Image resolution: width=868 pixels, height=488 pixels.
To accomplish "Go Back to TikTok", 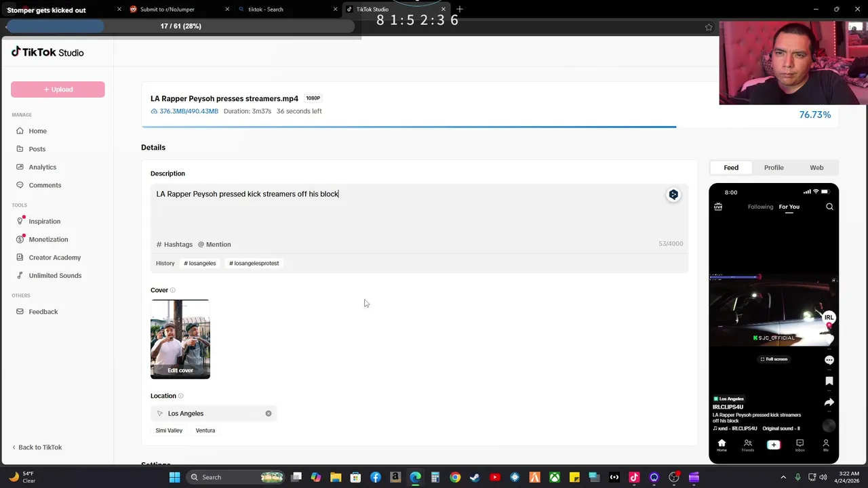I will 37,447.
